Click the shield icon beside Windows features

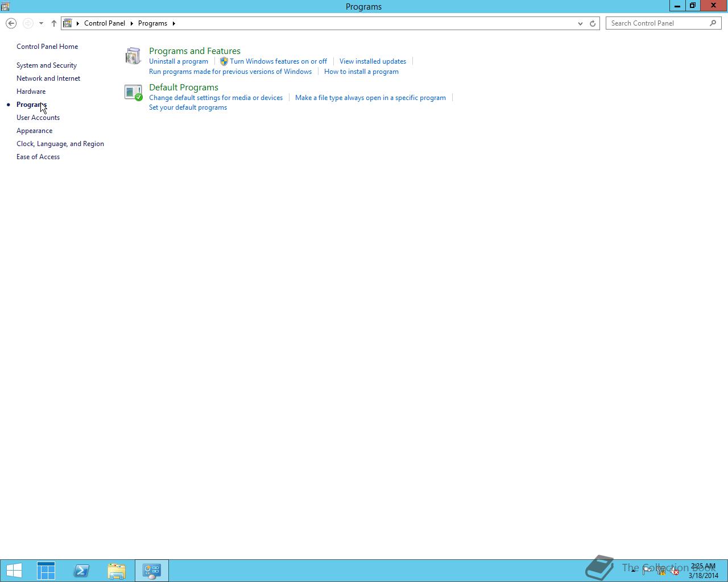tap(224, 61)
